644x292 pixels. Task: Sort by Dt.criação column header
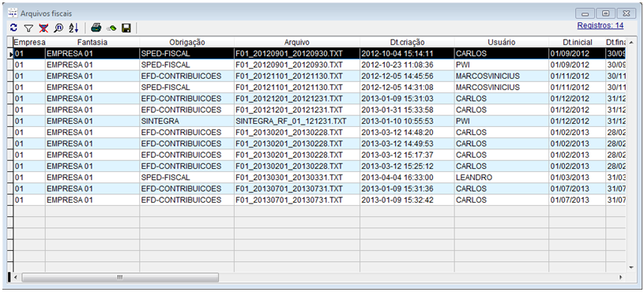pyautogui.click(x=407, y=43)
